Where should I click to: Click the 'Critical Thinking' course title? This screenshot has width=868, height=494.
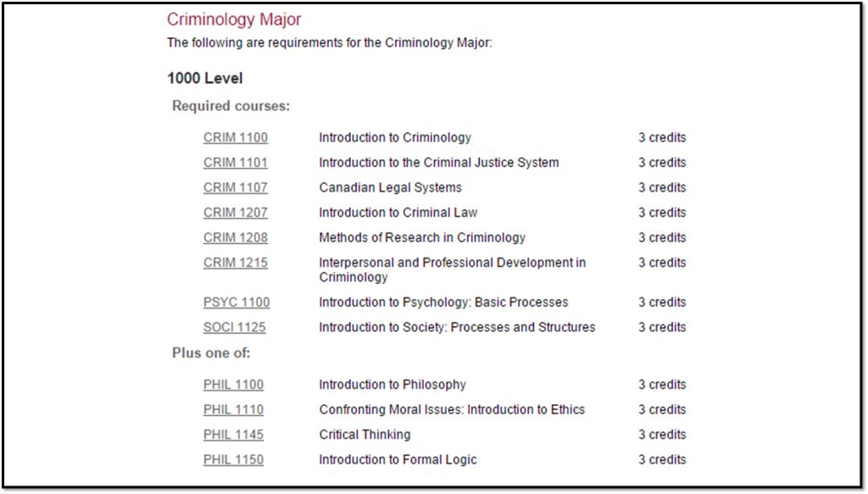pos(364,435)
